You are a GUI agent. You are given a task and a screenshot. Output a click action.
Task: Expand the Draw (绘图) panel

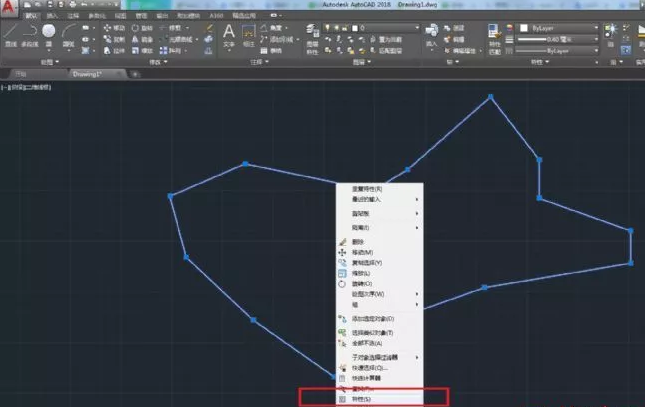(x=50, y=62)
